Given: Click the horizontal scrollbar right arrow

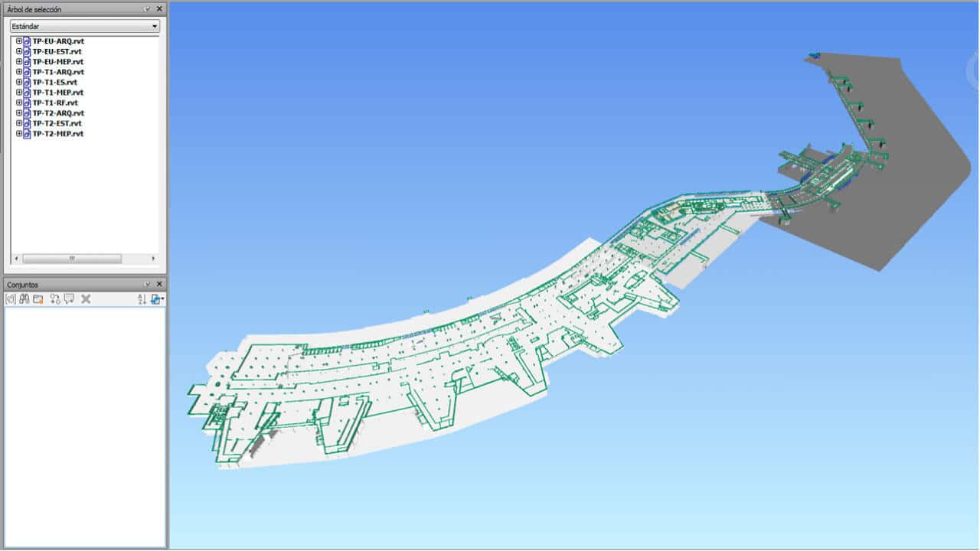Looking at the screenshot, I should pyautogui.click(x=153, y=259).
